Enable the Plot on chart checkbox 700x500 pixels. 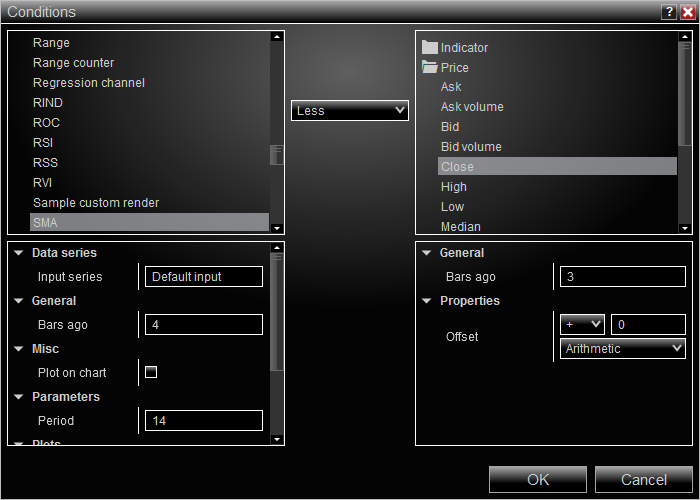tap(151, 372)
